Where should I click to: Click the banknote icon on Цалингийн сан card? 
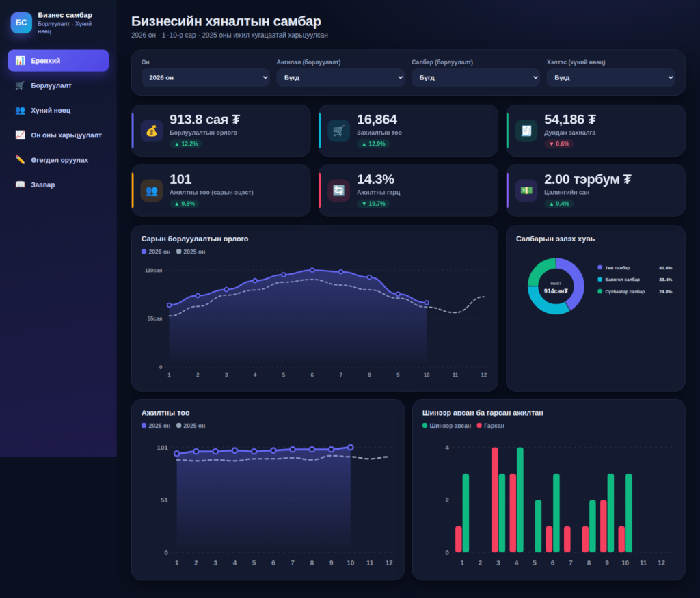pyautogui.click(x=526, y=191)
